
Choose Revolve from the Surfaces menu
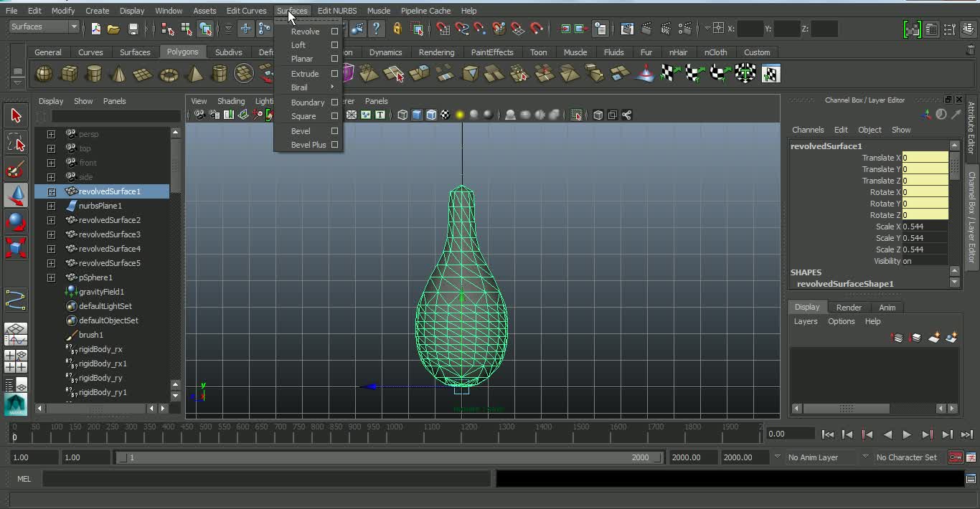(306, 32)
